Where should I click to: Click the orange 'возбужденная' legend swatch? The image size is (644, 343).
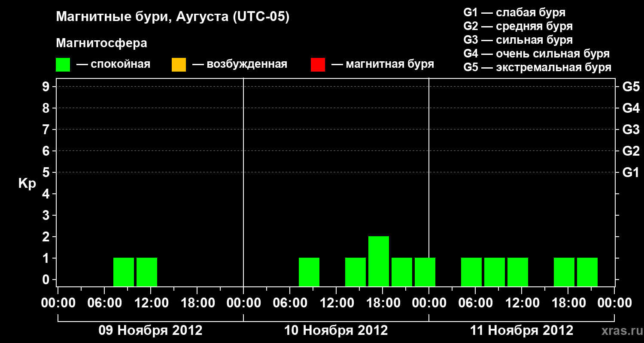[x=179, y=65]
